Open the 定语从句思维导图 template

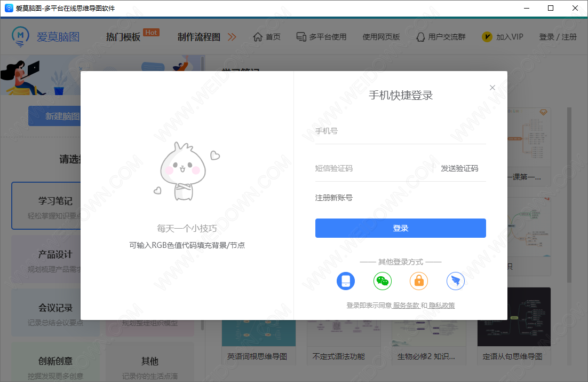click(514, 326)
